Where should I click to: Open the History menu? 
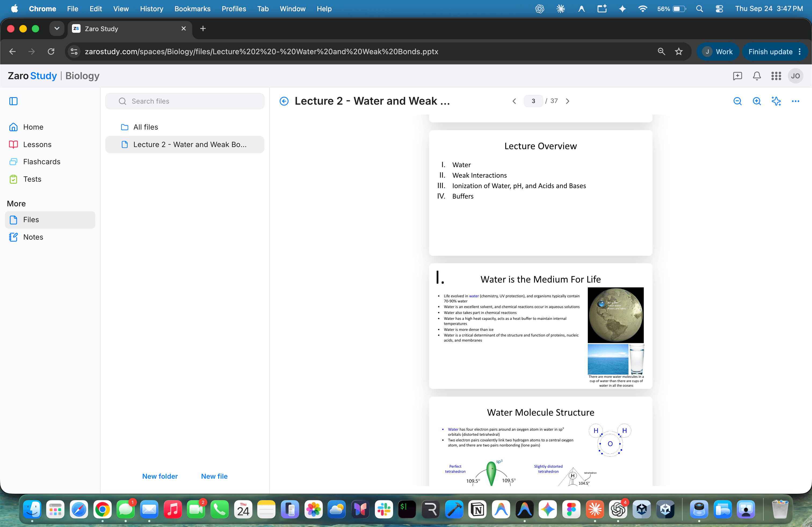pyautogui.click(x=151, y=9)
